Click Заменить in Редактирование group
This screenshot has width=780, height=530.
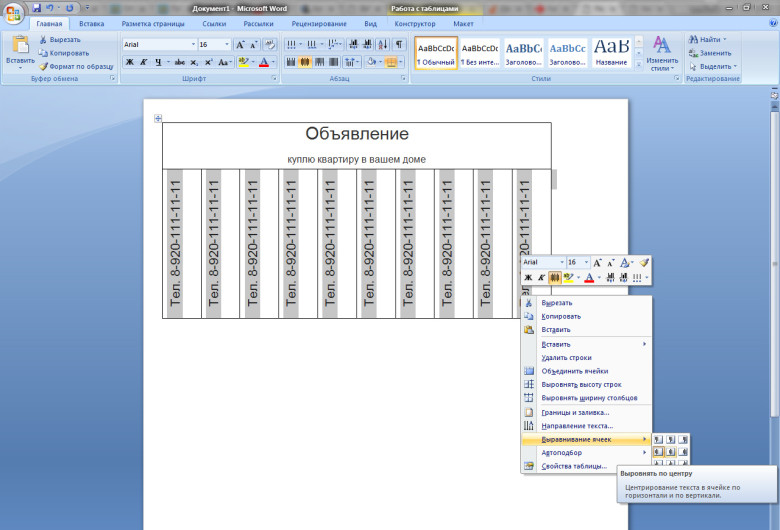[710, 53]
